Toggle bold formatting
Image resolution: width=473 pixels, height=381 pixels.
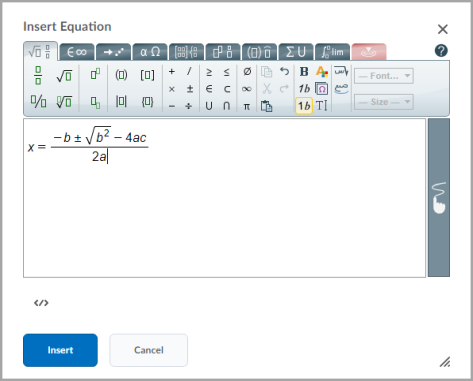[x=304, y=72]
